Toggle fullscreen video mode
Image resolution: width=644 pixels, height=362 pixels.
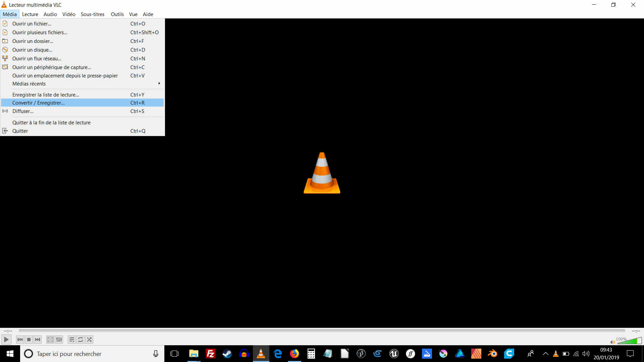(50, 340)
